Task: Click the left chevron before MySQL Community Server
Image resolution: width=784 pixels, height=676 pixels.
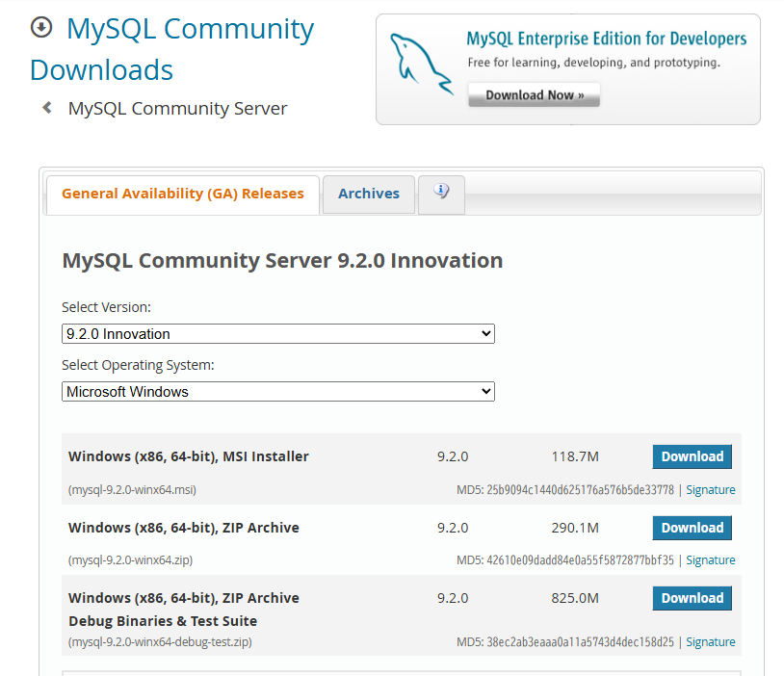Action: (x=46, y=108)
